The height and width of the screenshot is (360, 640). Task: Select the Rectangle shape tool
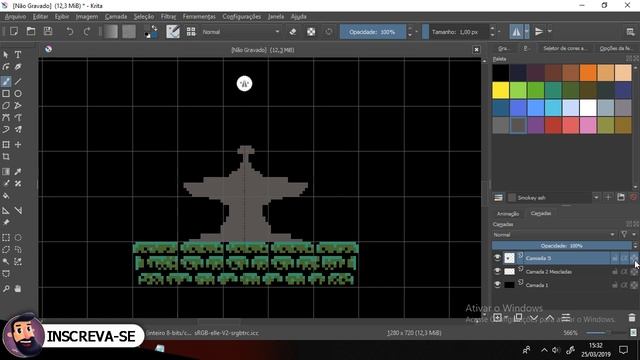(6, 93)
